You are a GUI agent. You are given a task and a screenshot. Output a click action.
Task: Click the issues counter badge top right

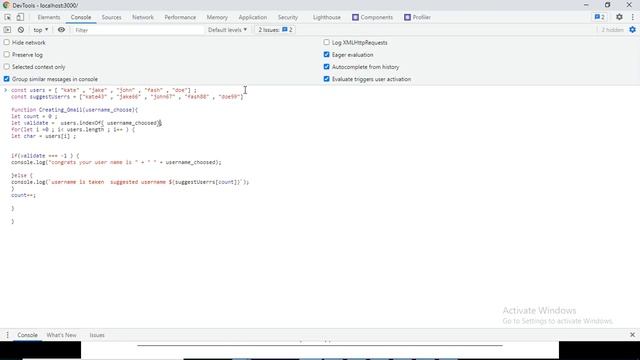(600, 17)
